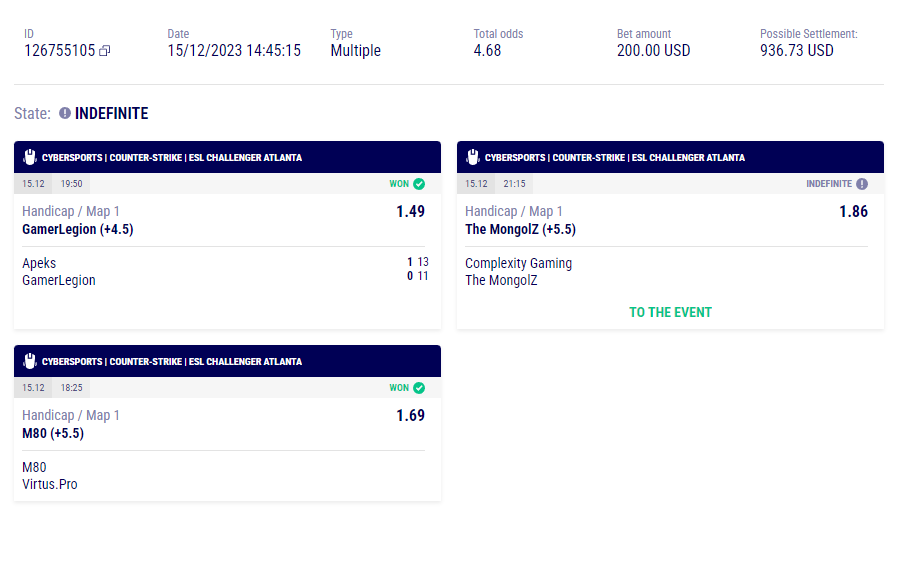903x585 pixels.
Task: Click M80 (+5.5) handicap selection
Action: (x=53, y=433)
